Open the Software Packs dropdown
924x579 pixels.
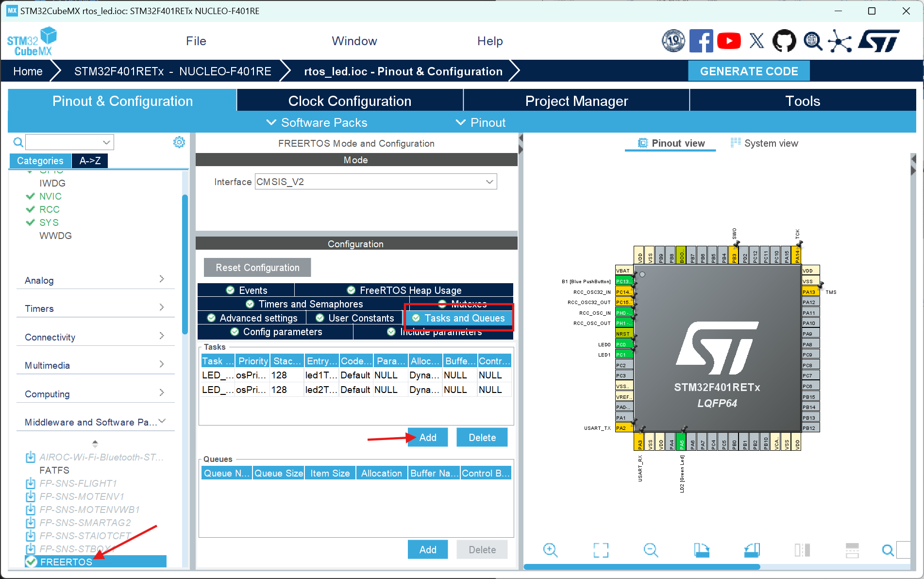[317, 122]
